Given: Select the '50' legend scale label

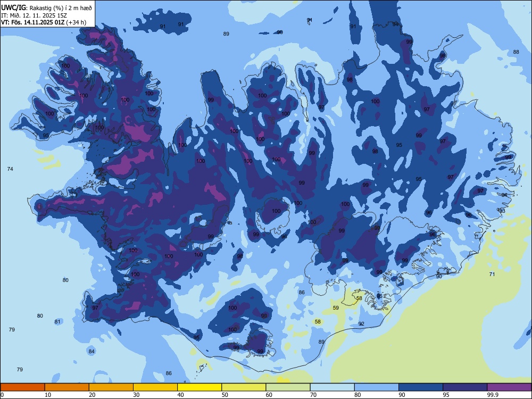Looking at the screenshot, I should click(225, 395).
